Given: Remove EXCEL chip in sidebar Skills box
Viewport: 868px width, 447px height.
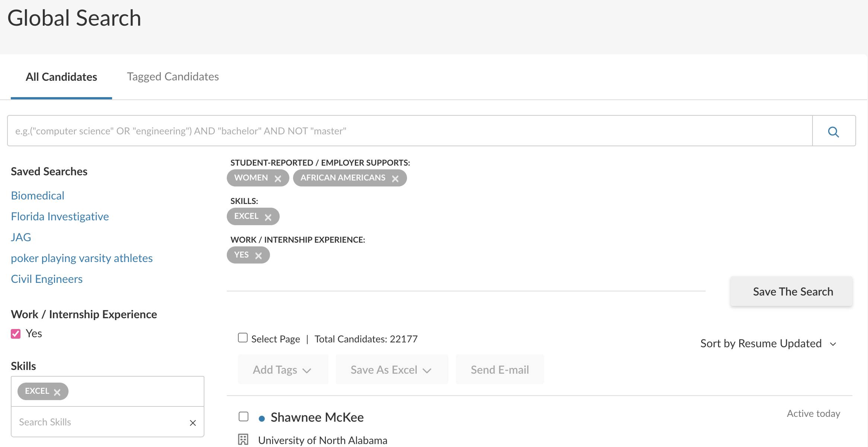Looking at the screenshot, I should 57,392.
